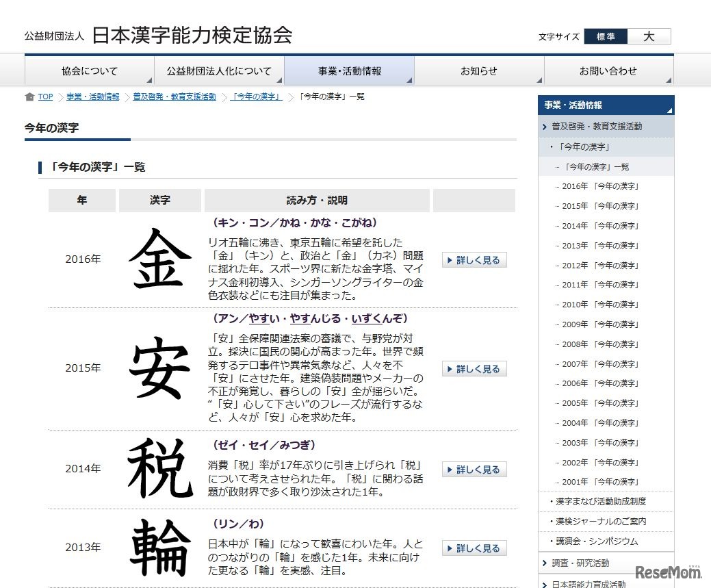The image size is (711, 588).
Task: Open the お問い合わせ navigation tab
Action: click(x=608, y=71)
